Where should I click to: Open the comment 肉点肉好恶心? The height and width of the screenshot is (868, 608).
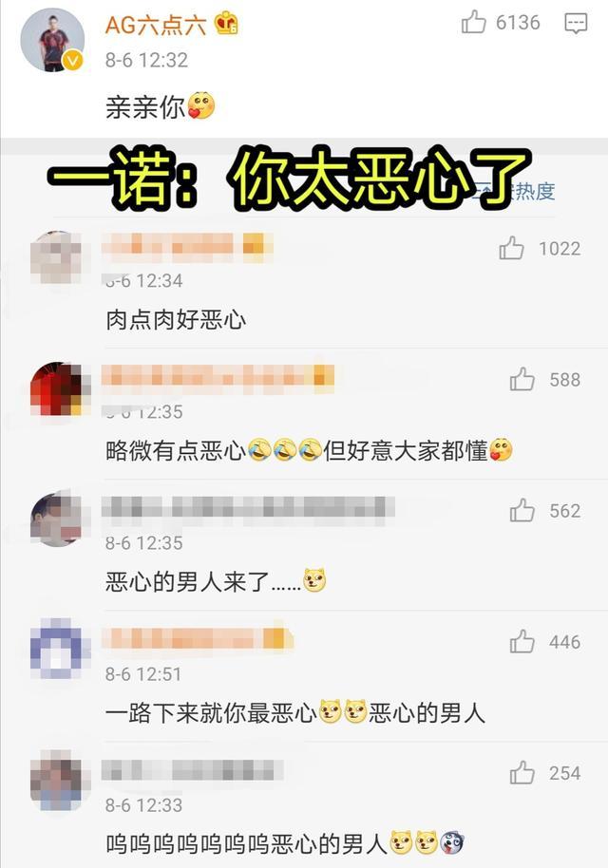[x=176, y=320]
